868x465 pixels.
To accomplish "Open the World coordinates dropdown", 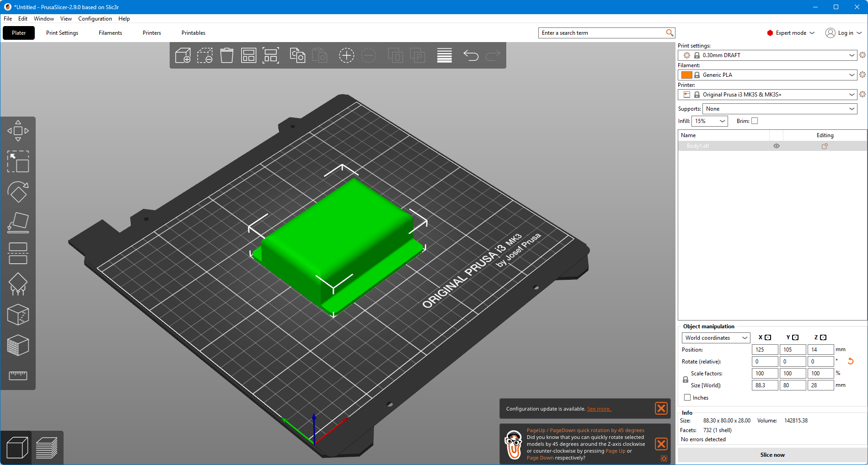I will click(x=716, y=338).
